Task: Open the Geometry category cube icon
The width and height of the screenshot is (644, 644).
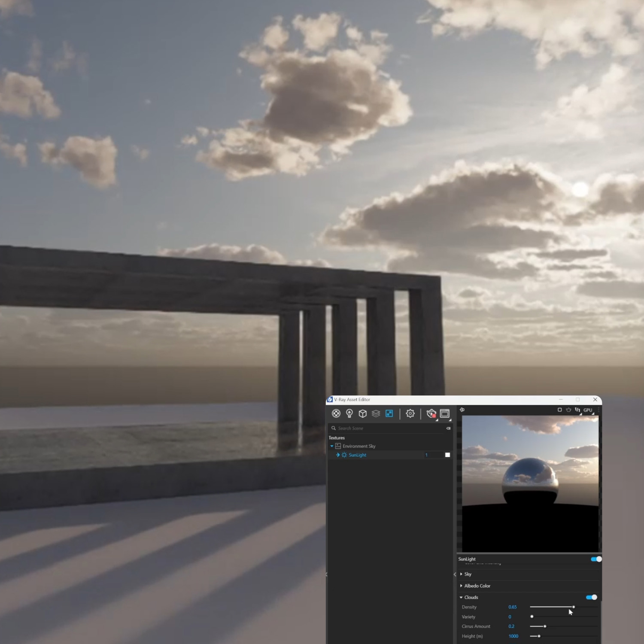Action: tap(363, 413)
